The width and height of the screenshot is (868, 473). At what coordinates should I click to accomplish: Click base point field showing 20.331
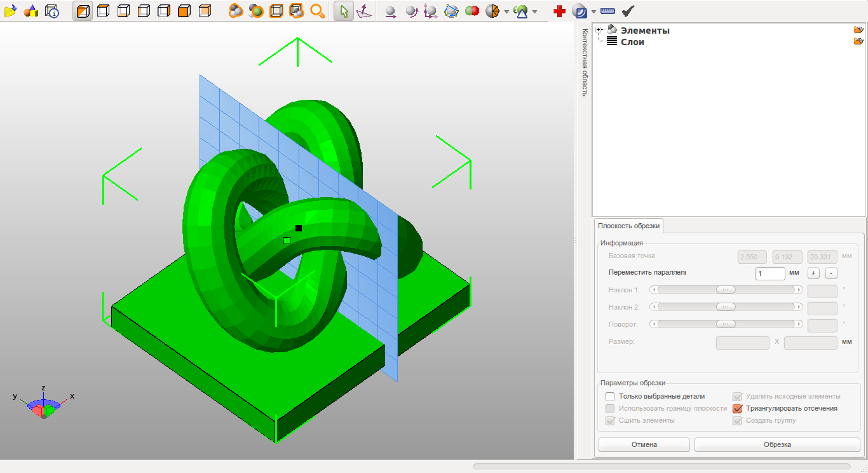point(822,257)
